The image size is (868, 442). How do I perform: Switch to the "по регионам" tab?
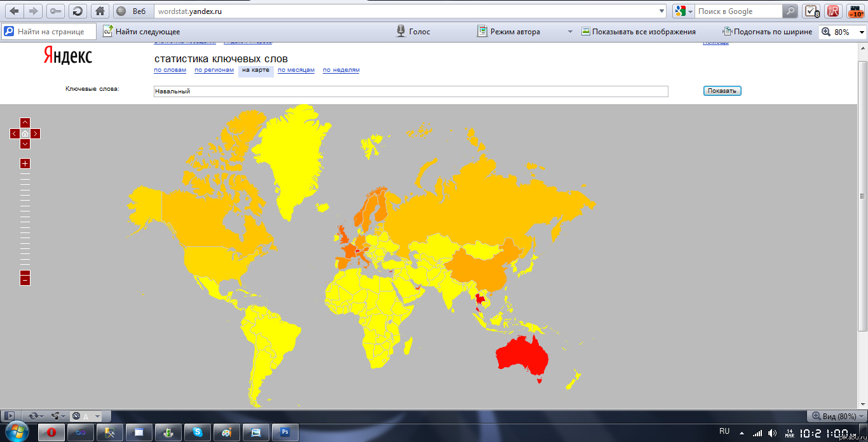click(213, 70)
